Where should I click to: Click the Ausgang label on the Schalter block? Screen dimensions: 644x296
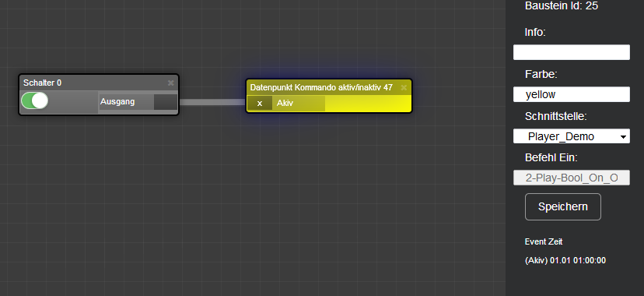click(x=117, y=101)
